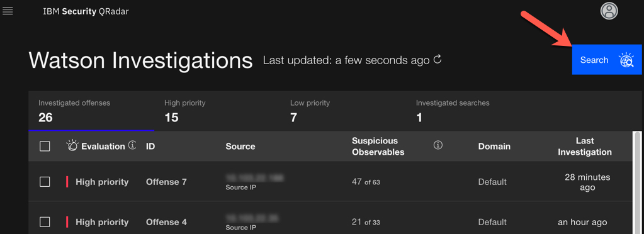644x234 pixels.
Task: Click the Source column header
Action: click(x=240, y=146)
